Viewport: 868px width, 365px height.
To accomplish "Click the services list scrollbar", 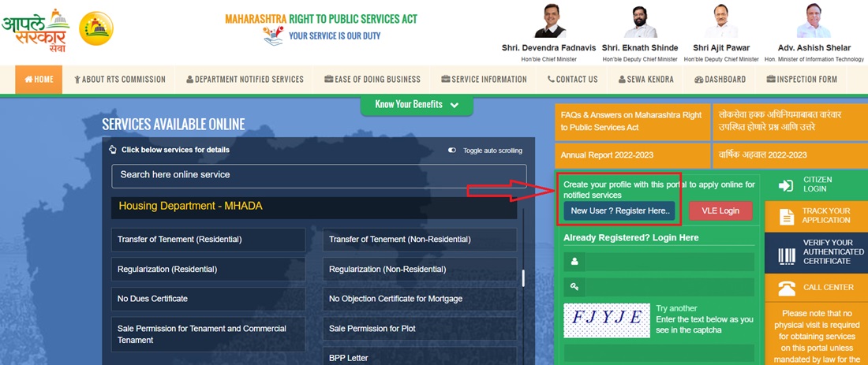I will (x=523, y=277).
